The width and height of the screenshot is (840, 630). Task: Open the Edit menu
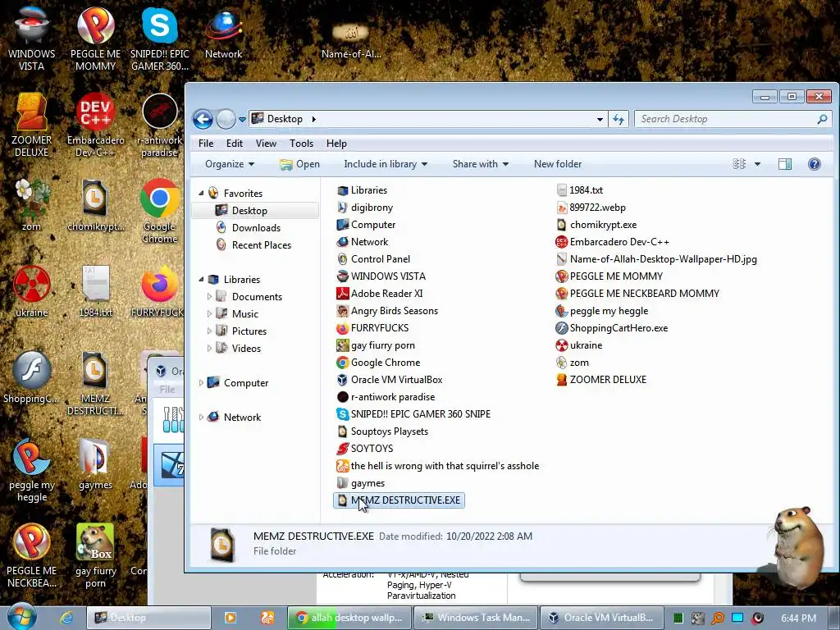pos(234,144)
